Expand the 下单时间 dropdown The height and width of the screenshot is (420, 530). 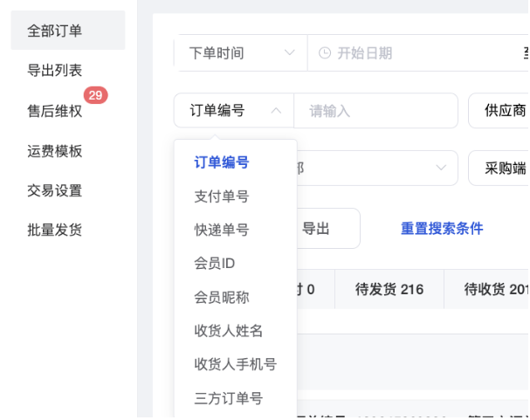[241, 53]
